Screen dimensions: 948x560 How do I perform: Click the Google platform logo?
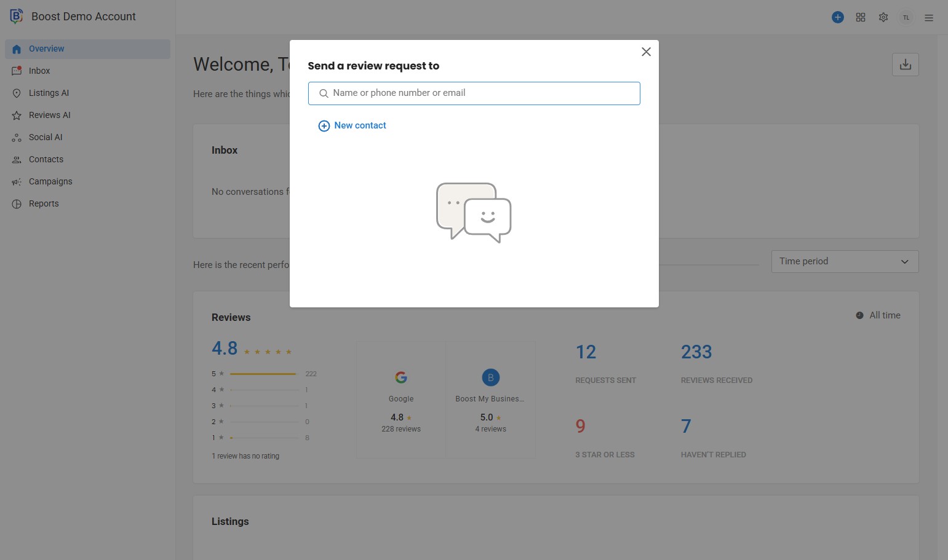point(401,377)
